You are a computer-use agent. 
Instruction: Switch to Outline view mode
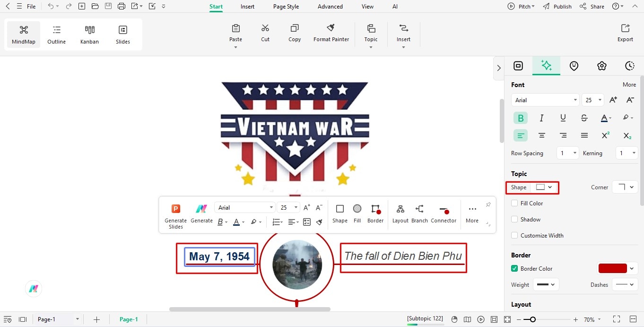click(x=57, y=35)
